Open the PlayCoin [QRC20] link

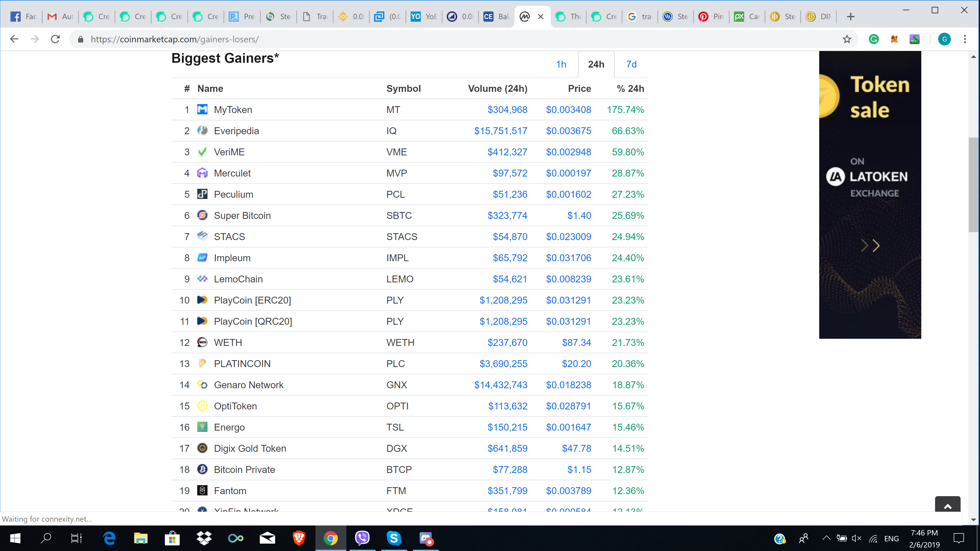pos(253,321)
